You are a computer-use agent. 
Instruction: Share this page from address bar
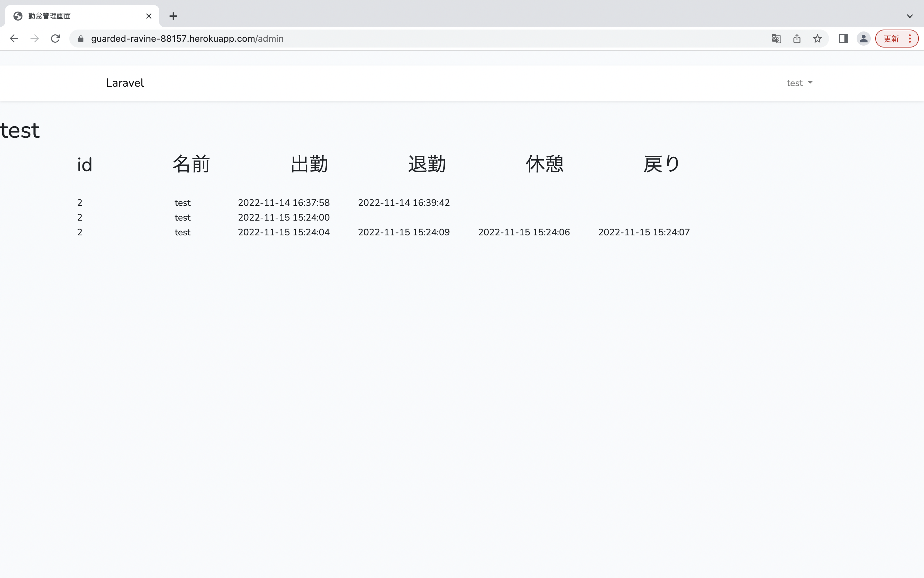click(797, 39)
